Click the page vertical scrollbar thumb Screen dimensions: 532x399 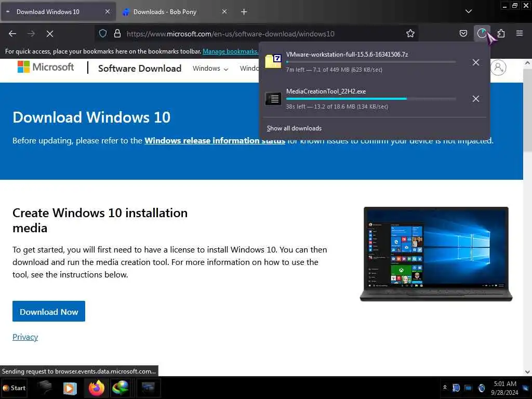[527, 110]
